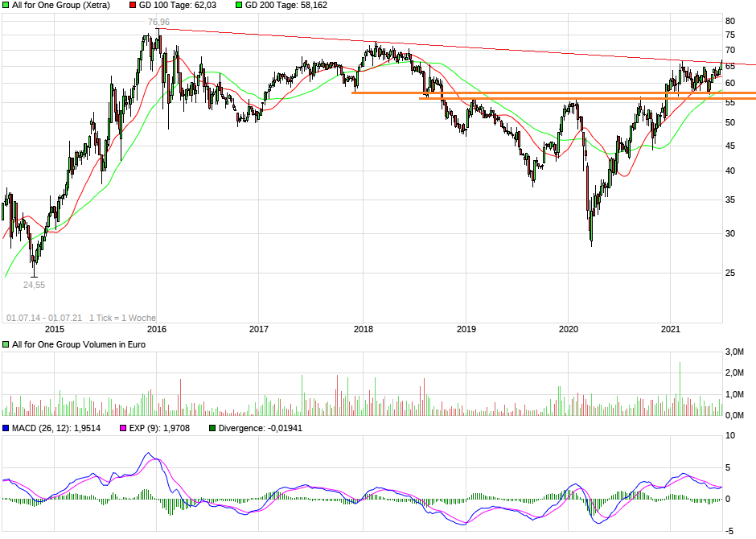Viewport: 756px width, 539px height.
Task: Click the 2018 year label on the time axis
Action: pyautogui.click(x=364, y=329)
